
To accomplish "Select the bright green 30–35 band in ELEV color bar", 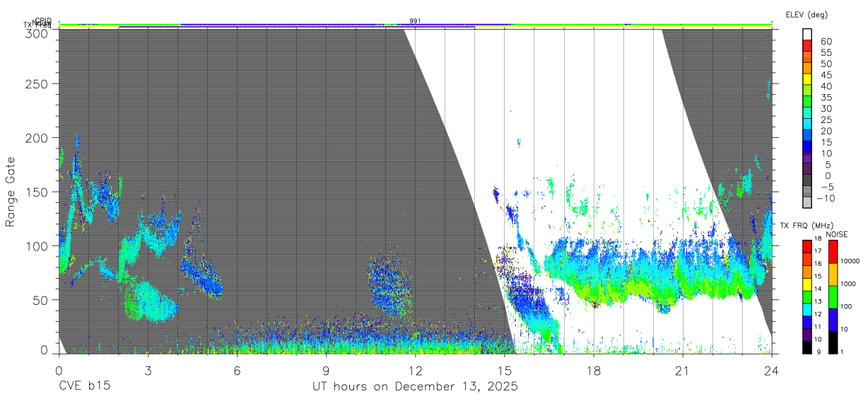I will 807,102.
